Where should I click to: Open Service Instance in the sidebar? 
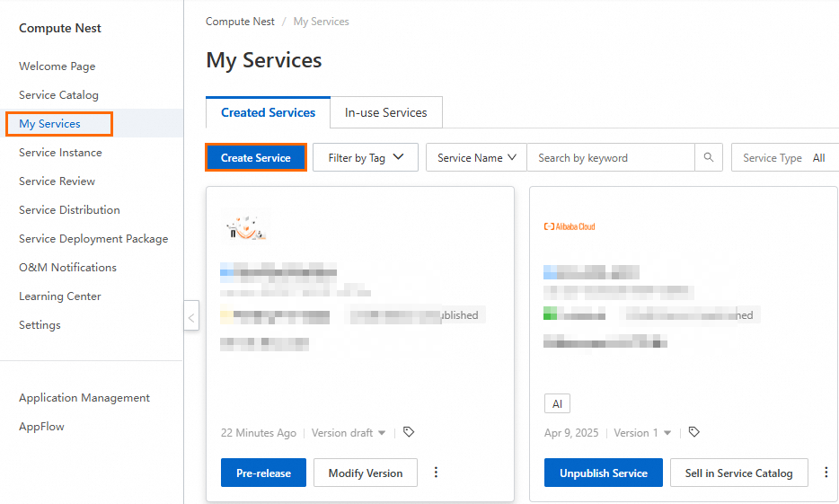coord(60,153)
